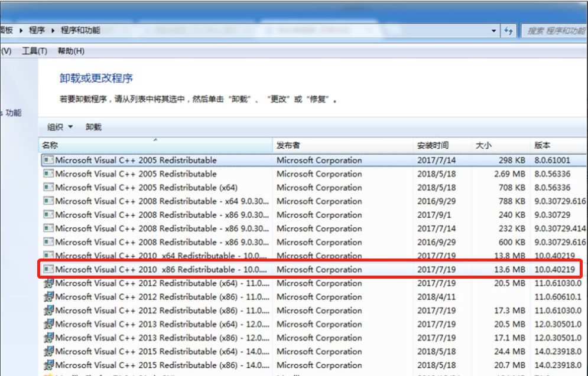Click icon of VC++ 2012 (x86) 17.3 MB entry
This screenshot has width=588, height=376.
point(48,310)
